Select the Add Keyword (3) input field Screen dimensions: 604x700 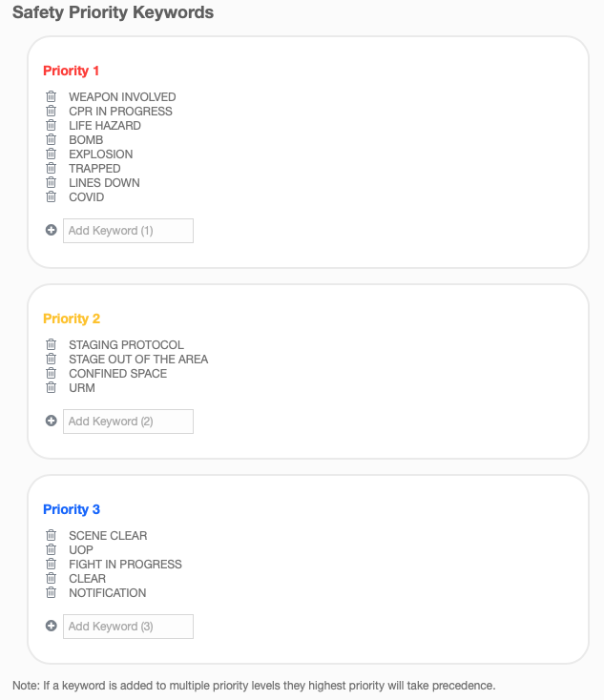[x=128, y=627]
